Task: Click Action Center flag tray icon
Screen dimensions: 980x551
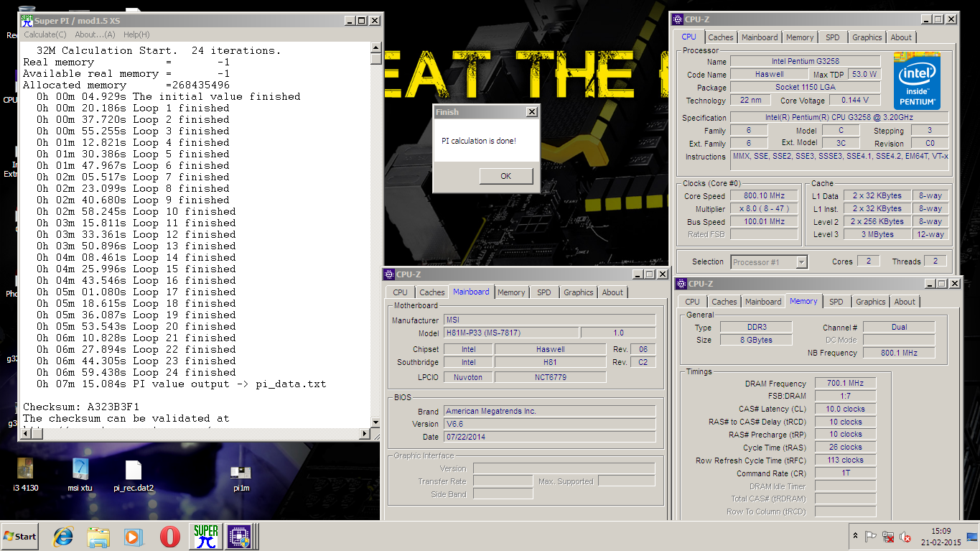Action: pos(870,536)
